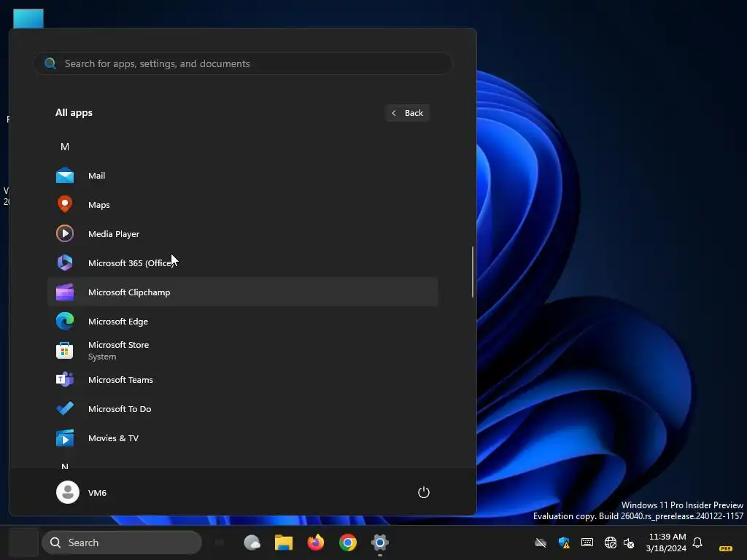Click the touch keyboard tray icon
The height and width of the screenshot is (560, 747).
tap(587, 542)
